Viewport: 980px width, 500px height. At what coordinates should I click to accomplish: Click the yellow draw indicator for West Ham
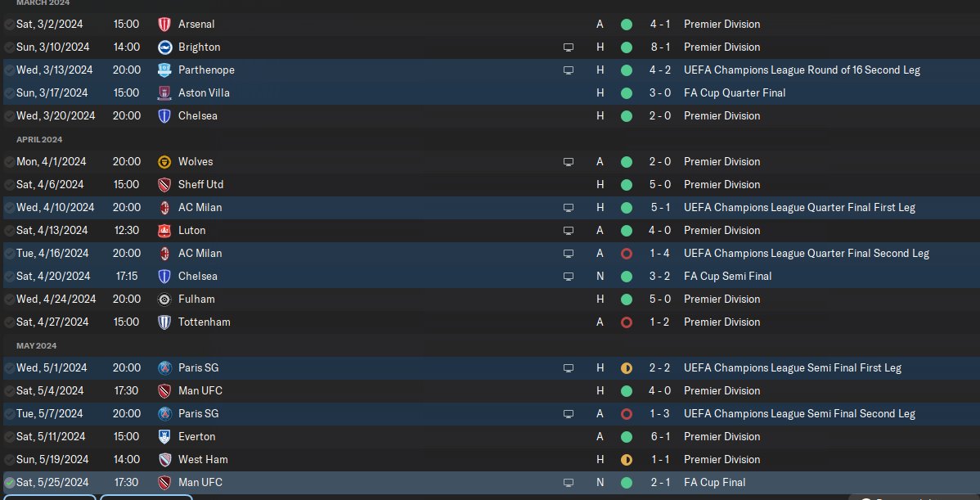(627, 460)
